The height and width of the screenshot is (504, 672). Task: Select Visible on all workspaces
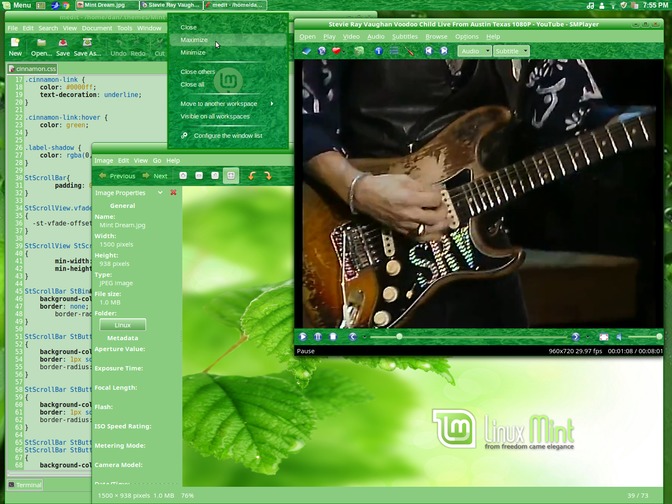228,116
